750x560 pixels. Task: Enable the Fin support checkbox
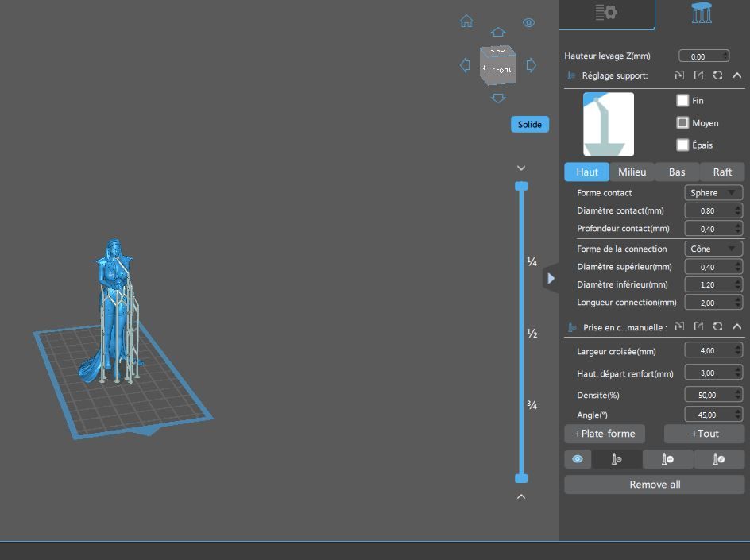[x=682, y=101]
